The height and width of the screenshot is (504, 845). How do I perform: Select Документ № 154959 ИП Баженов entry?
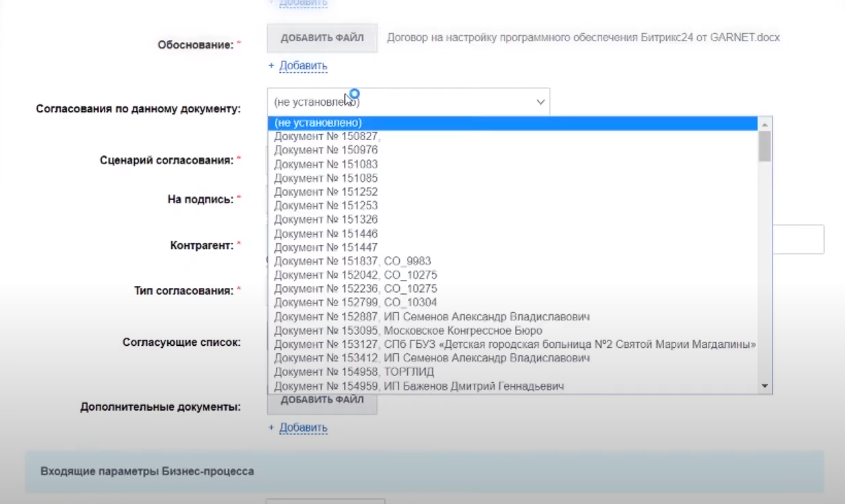512,386
